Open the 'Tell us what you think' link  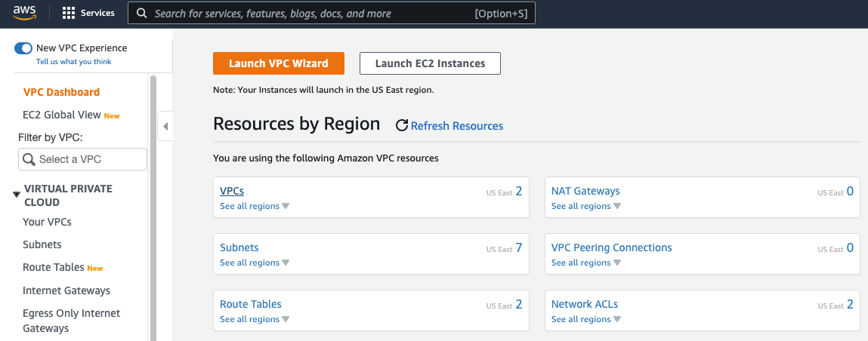point(73,62)
